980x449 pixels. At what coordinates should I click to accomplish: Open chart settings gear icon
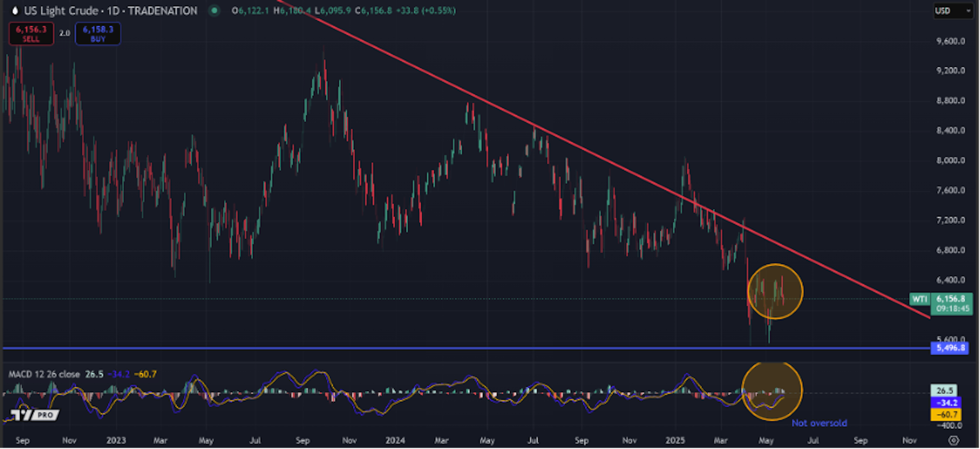pyautogui.click(x=953, y=440)
